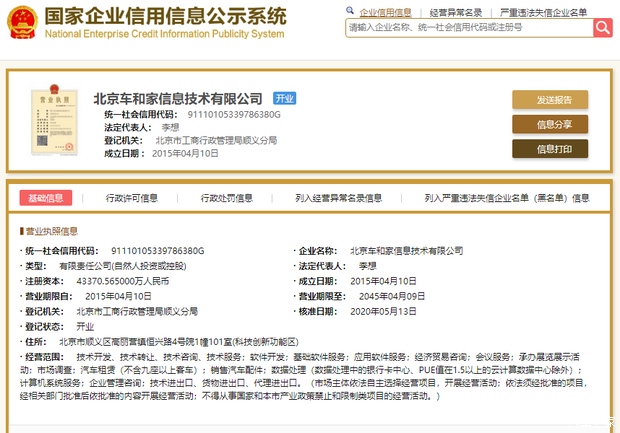Click legal representative 李想 in the header
This screenshot has height=433, width=620.
170,127
